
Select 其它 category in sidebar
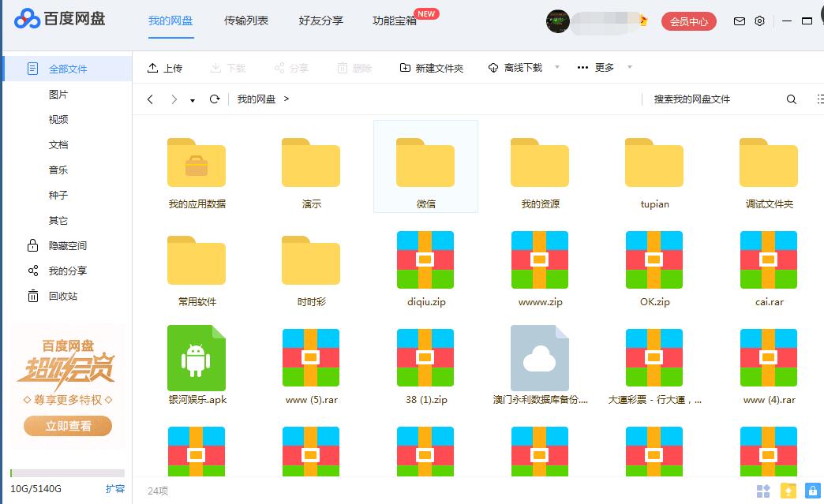tap(58, 221)
